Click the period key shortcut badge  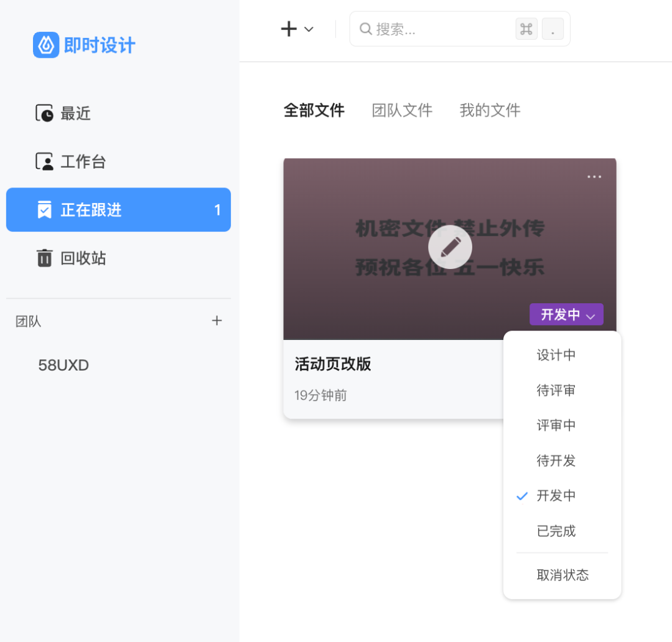(x=553, y=29)
